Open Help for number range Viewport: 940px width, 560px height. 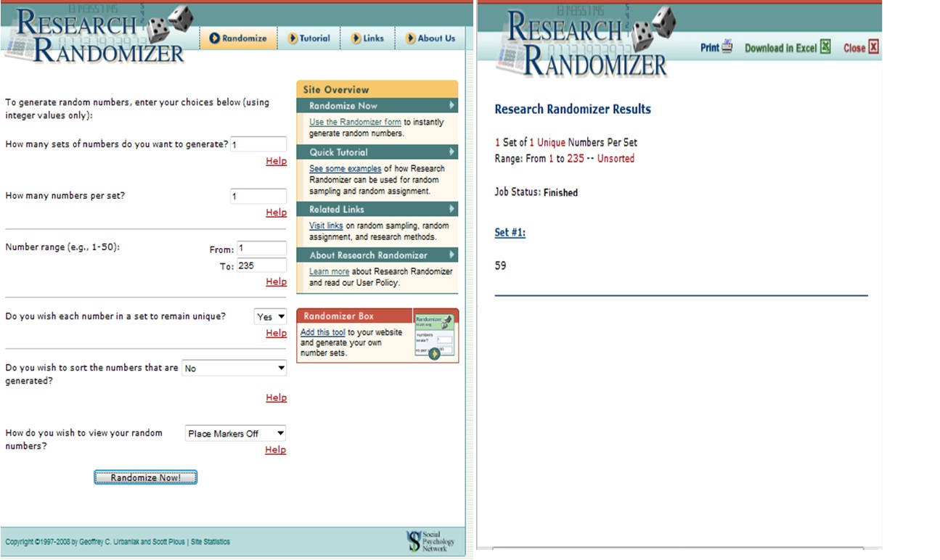tap(276, 281)
